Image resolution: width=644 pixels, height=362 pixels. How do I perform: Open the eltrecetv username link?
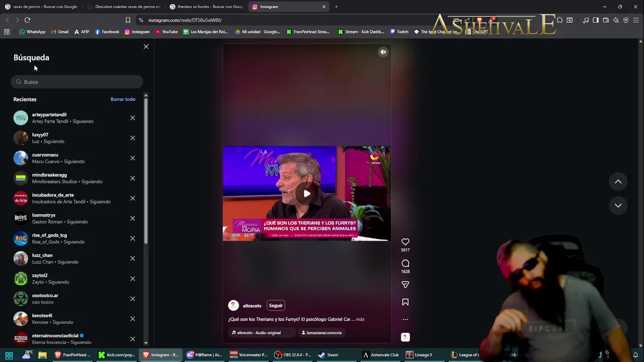coord(252,306)
